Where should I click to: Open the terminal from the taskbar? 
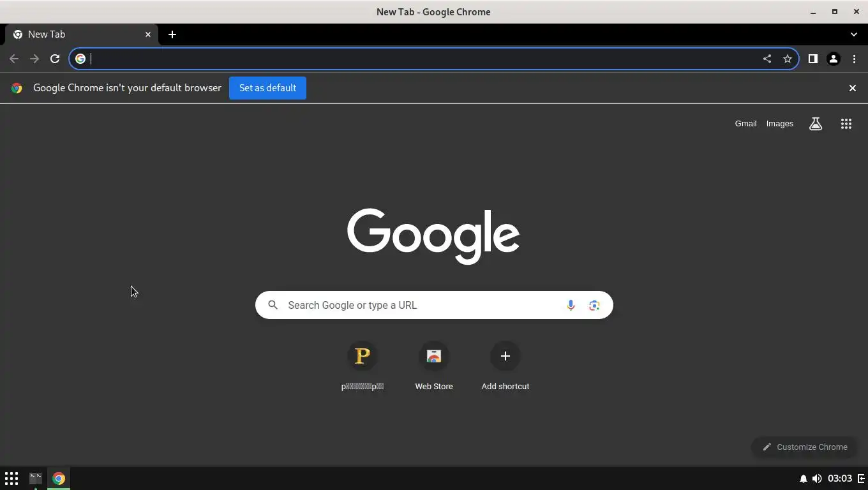coord(36,479)
